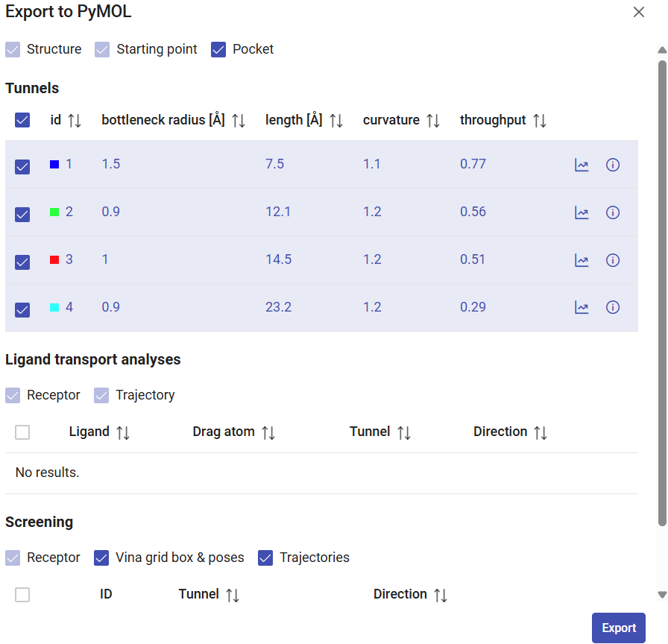Show info for tunnel 2

tap(613, 213)
